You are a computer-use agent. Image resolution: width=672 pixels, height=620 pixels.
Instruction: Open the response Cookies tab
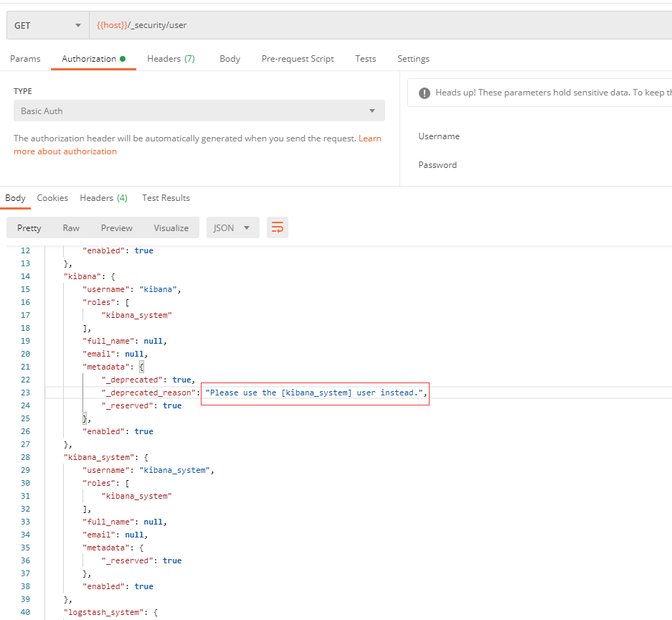click(52, 198)
